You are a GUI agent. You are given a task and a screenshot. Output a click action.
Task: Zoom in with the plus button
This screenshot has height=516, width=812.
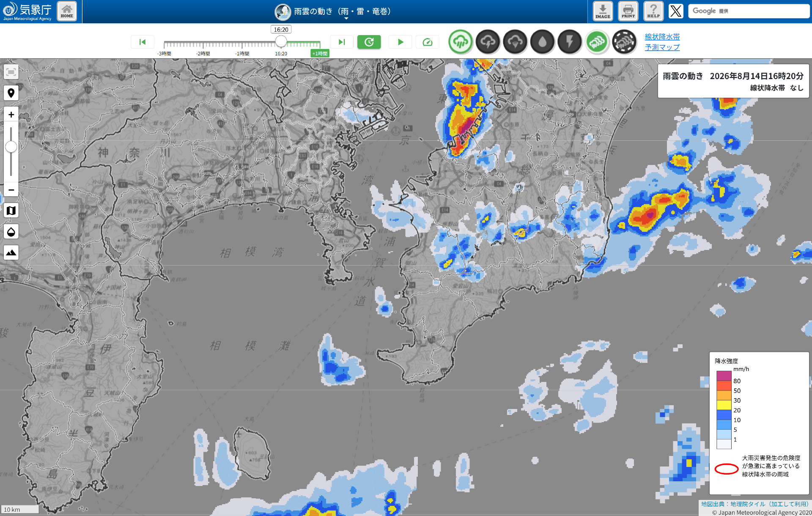pos(11,114)
